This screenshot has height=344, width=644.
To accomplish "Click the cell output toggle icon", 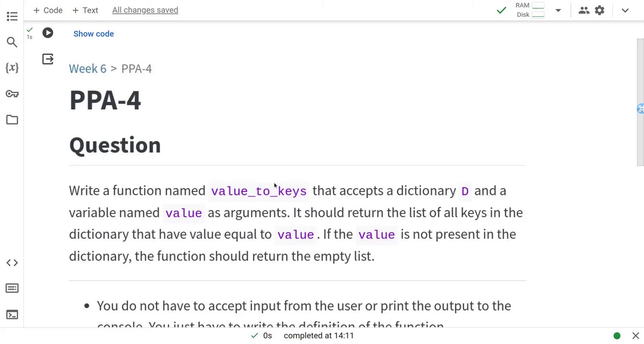I will click(x=48, y=59).
